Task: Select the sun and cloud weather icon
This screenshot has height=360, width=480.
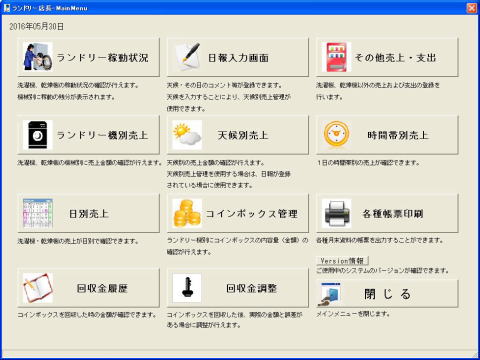Action: pos(187,135)
